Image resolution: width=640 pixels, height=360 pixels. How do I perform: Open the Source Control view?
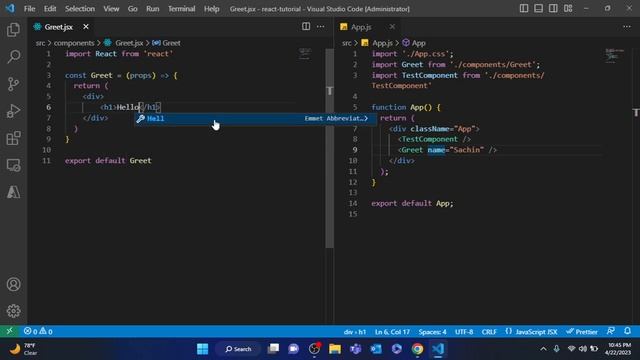click(13, 84)
